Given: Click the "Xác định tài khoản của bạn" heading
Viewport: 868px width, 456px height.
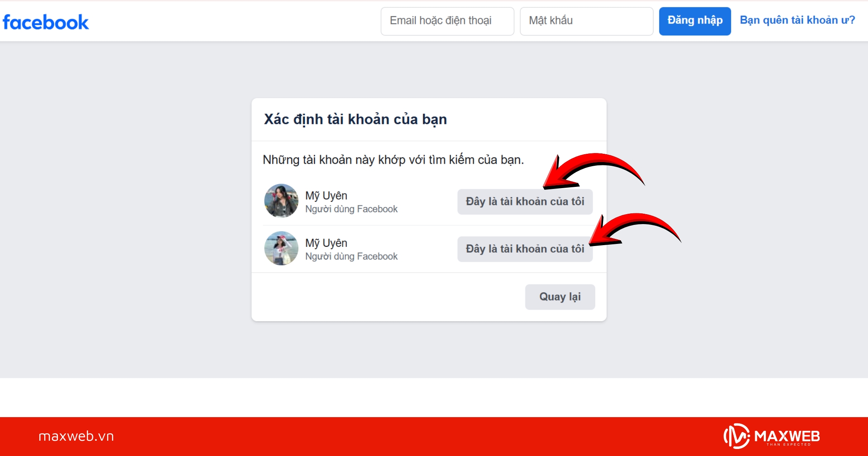Looking at the screenshot, I should [355, 119].
